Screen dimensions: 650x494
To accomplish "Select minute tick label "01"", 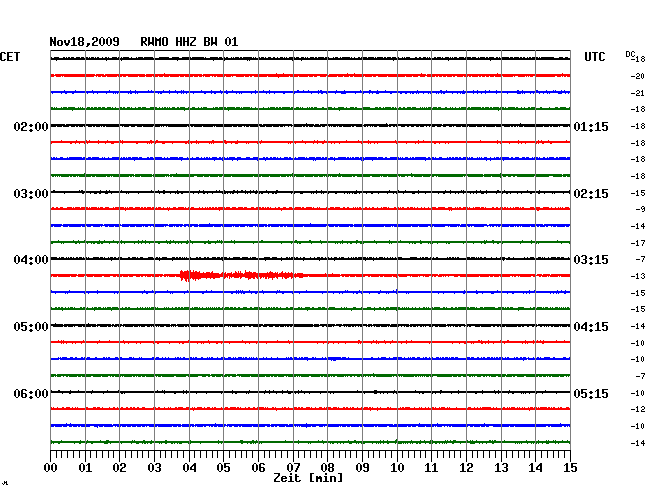I will coord(85,467).
